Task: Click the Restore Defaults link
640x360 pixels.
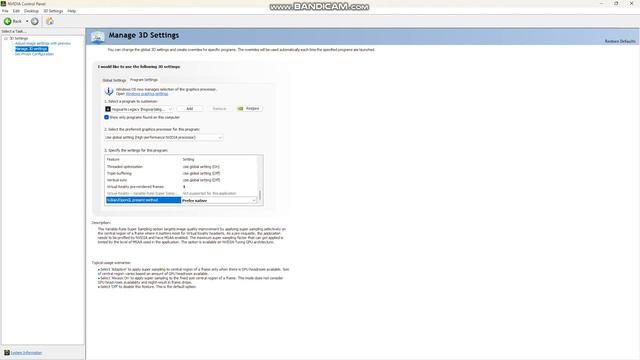Action: [620, 41]
